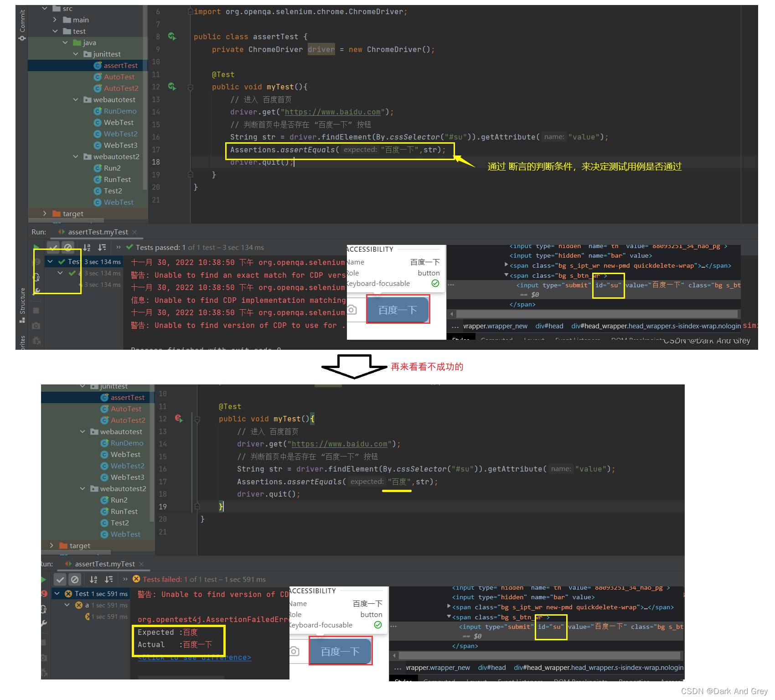Viewport: 775px width, 700px height.
Task: Open the https://www.baidu.com link in lower editor
Action: click(340, 444)
